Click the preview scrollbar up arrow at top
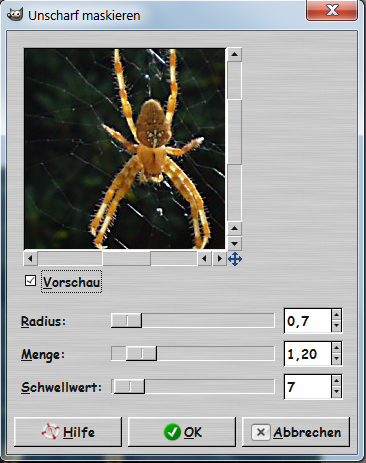Image resolution: width=366 pixels, height=463 pixels. coord(234,54)
